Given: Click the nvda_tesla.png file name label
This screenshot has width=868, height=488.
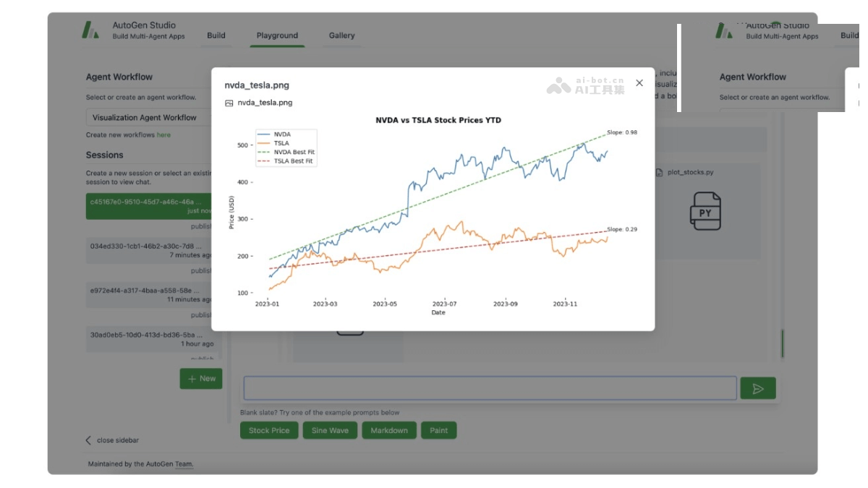Looking at the screenshot, I should point(265,103).
